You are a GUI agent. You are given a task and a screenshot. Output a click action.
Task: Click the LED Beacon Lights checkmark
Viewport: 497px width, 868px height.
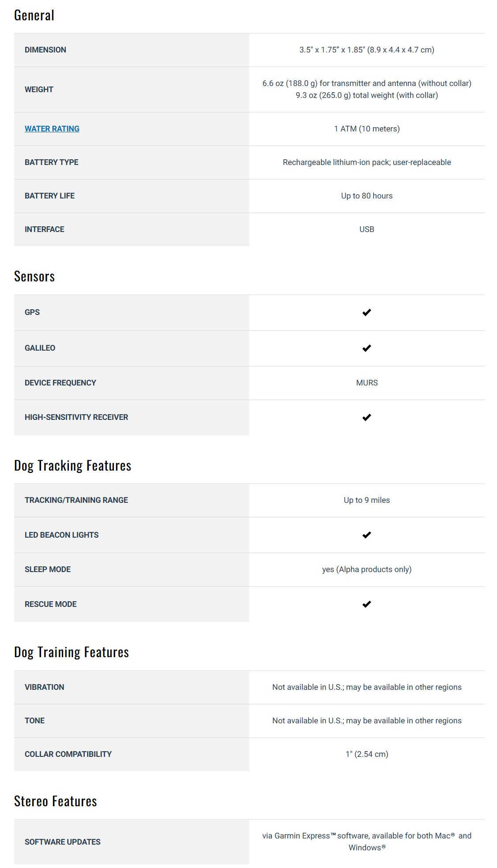[x=366, y=535]
